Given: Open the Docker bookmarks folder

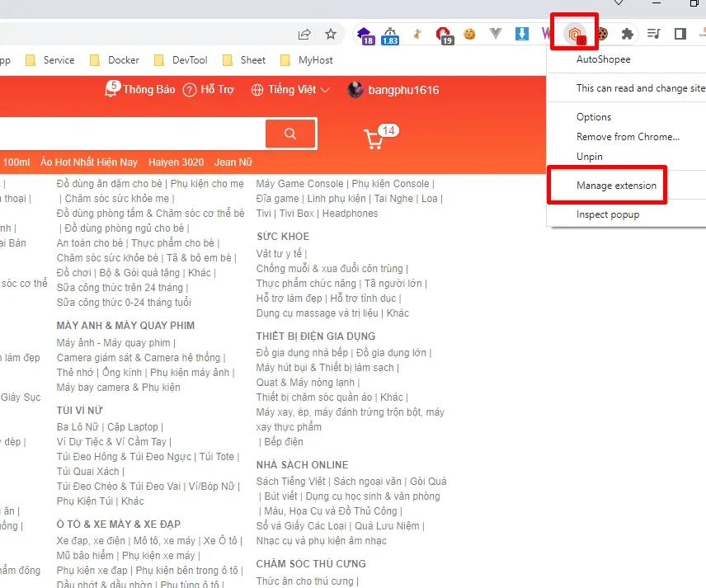Looking at the screenshot, I should point(115,60).
